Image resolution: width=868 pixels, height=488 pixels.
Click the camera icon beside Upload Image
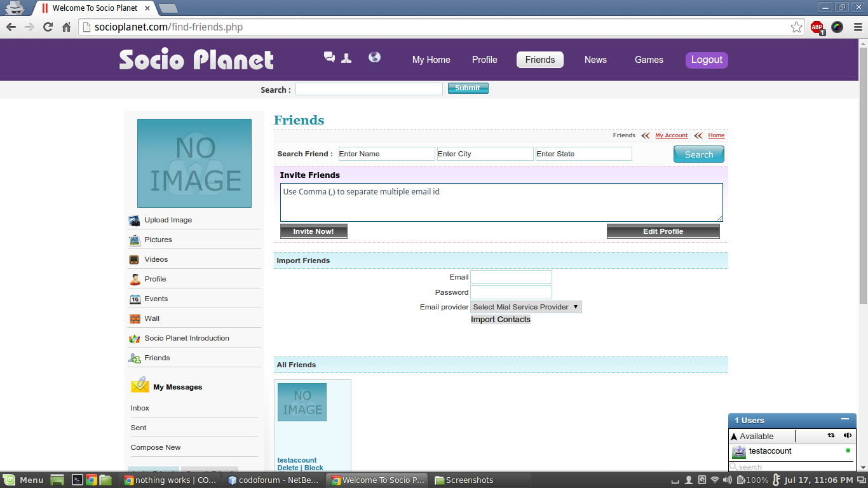(135, 220)
